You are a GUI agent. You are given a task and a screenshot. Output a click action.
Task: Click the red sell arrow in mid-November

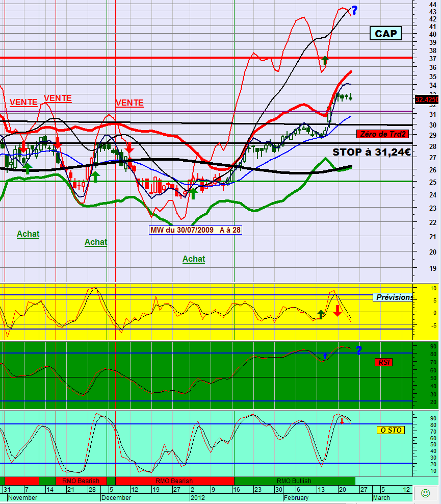click(58, 142)
